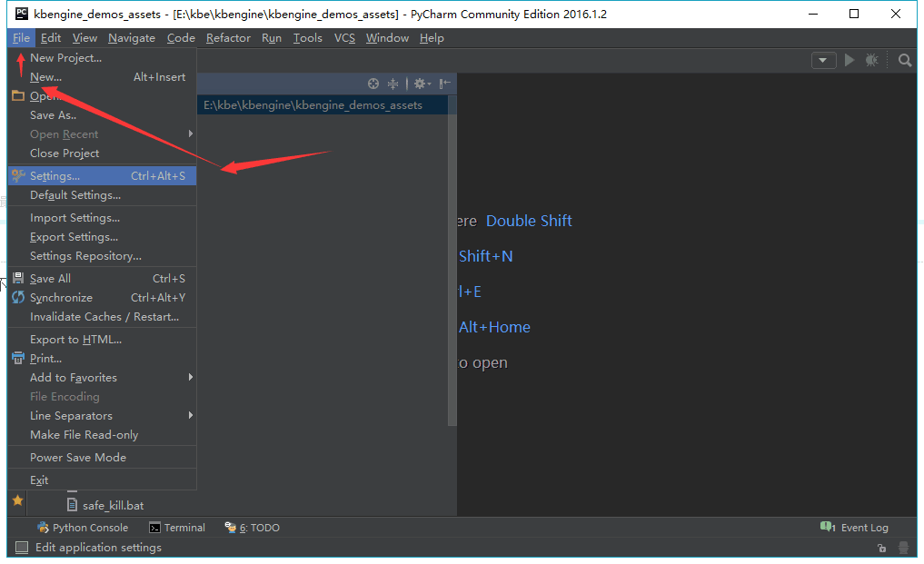Choose Export Settings...
Image resolution: width=924 pixels, height=564 pixels.
click(102, 237)
